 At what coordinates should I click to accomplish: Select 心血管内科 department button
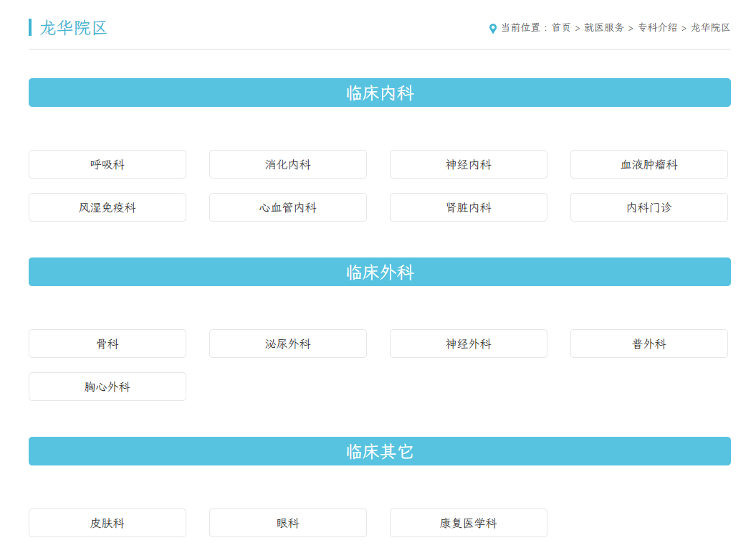(x=288, y=207)
